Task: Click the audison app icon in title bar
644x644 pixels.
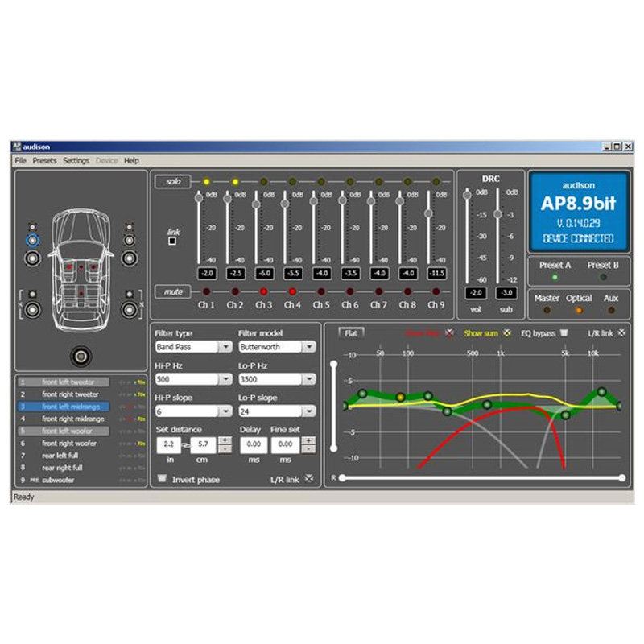Action: (16, 147)
